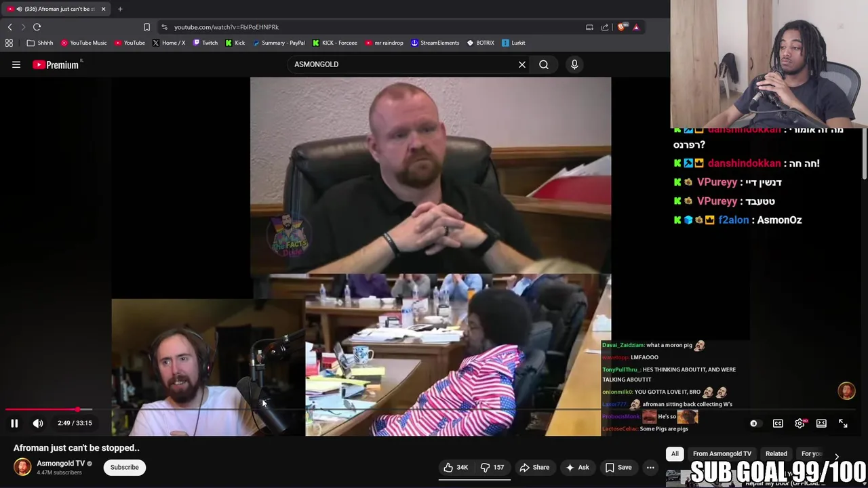This screenshot has height=488, width=868.
Task: Switch to theater mode
Action: (821, 423)
